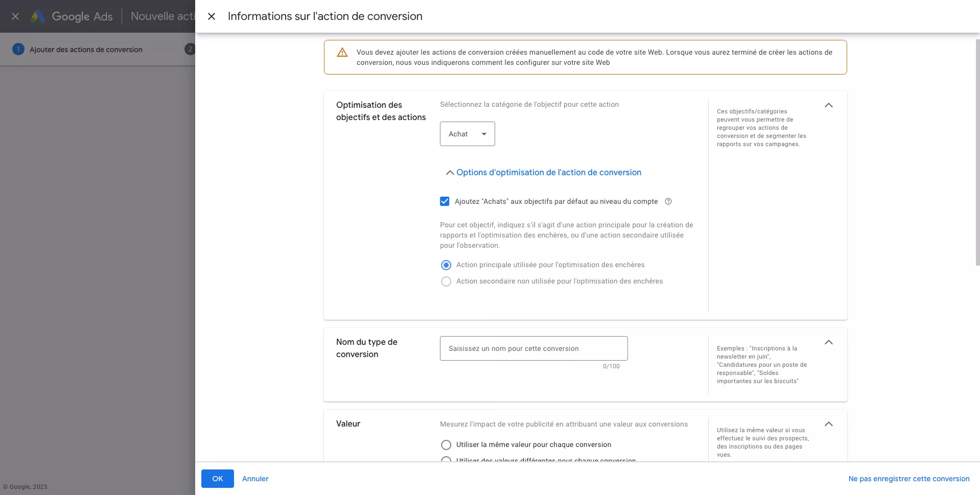Click the conversion name input field

click(x=533, y=348)
